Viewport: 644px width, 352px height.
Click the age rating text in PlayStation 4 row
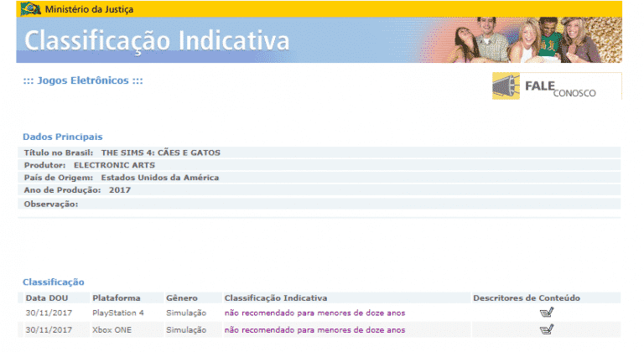click(x=314, y=313)
